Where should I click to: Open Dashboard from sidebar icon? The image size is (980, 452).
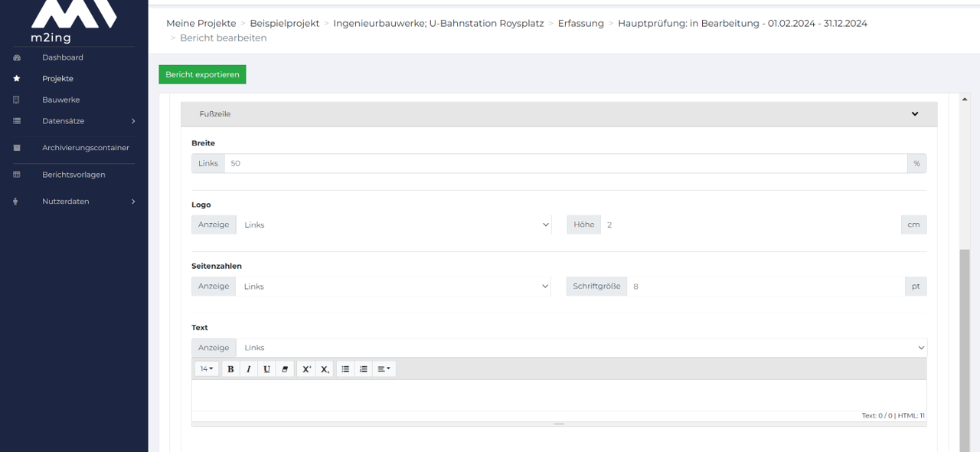click(17, 57)
